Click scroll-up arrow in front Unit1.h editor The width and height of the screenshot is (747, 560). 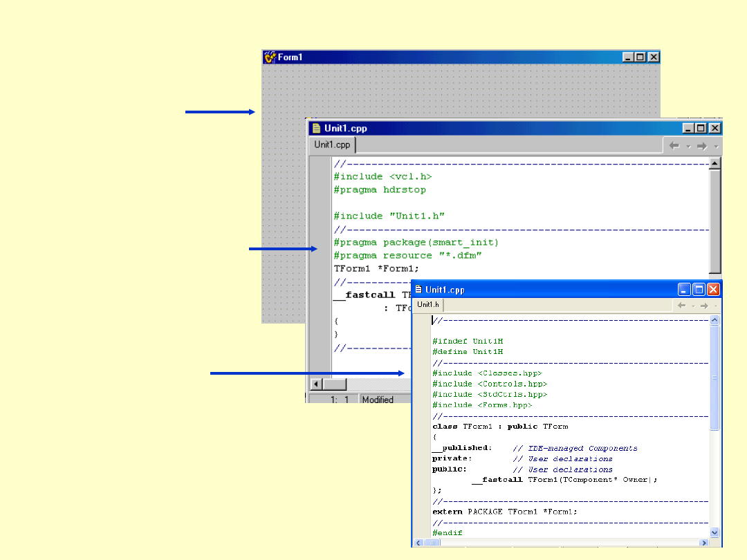pyautogui.click(x=714, y=320)
